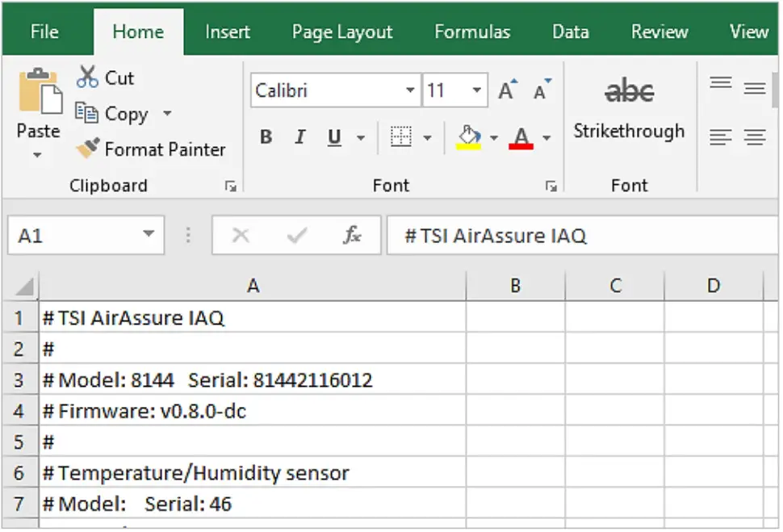Open the Borders dropdown arrow
Image resolution: width=783 pixels, height=532 pixels.
pos(427,136)
